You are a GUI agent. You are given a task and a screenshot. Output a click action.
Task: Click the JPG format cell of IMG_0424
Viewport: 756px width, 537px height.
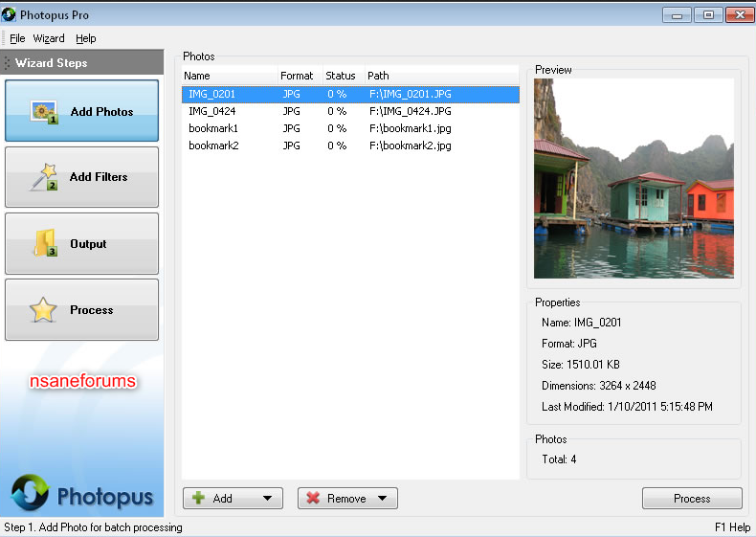(x=291, y=111)
